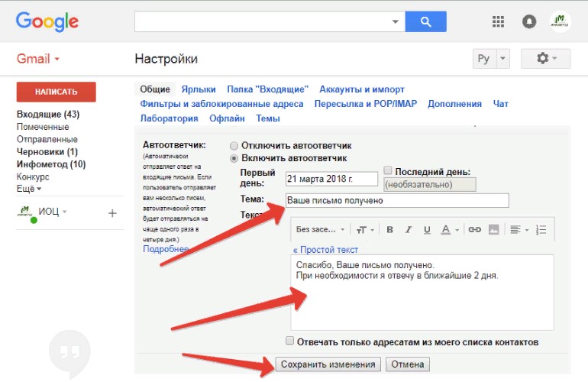This screenshot has width=588, height=382.
Task: Insert an image into auto-reply
Action: pos(493,229)
